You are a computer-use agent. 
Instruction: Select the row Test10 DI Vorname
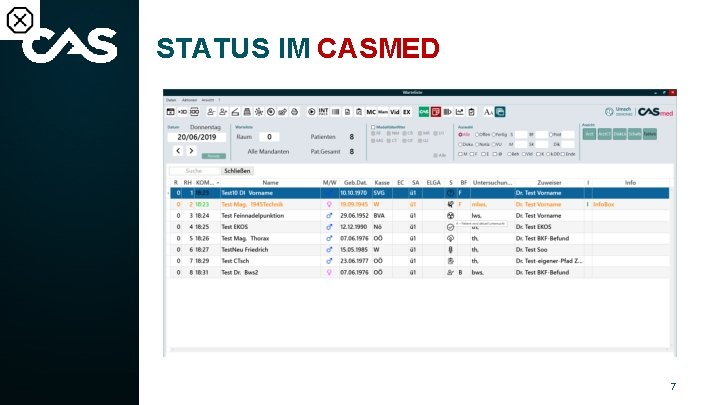point(419,193)
